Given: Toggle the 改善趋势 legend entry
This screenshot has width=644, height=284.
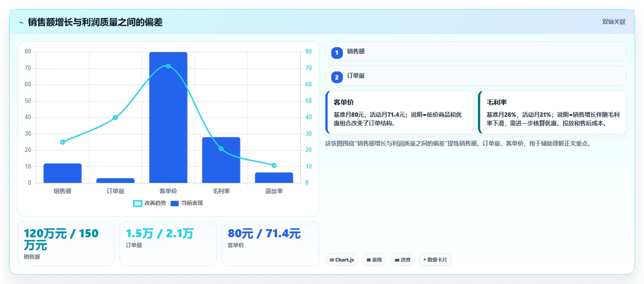Looking at the screenshot, I should tap(149, 203).
